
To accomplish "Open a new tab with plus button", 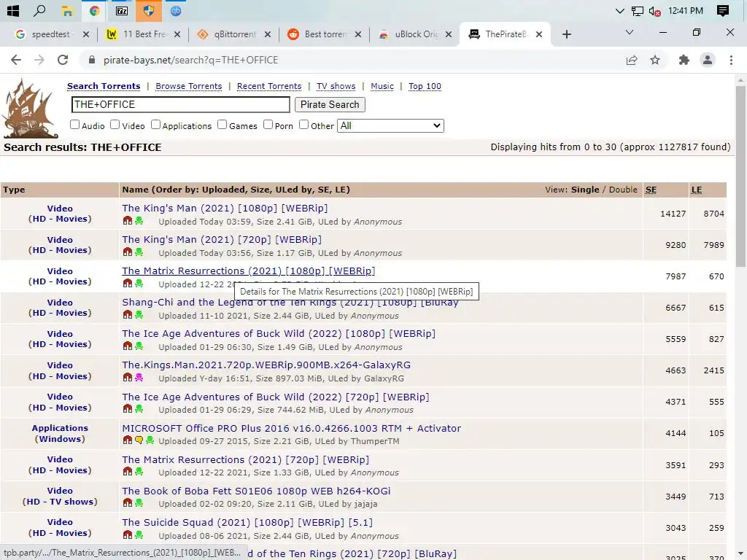I will point(566,34).
